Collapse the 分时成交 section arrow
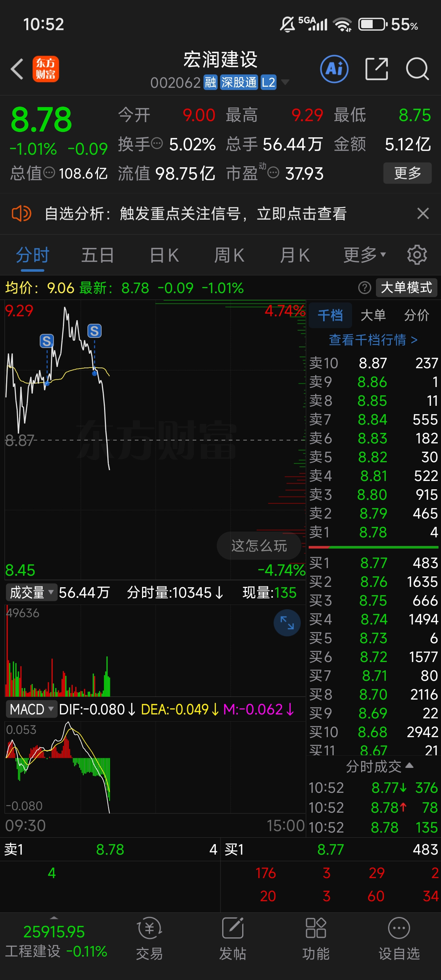Screen dimensions: 441x980 tap(410, 765)
